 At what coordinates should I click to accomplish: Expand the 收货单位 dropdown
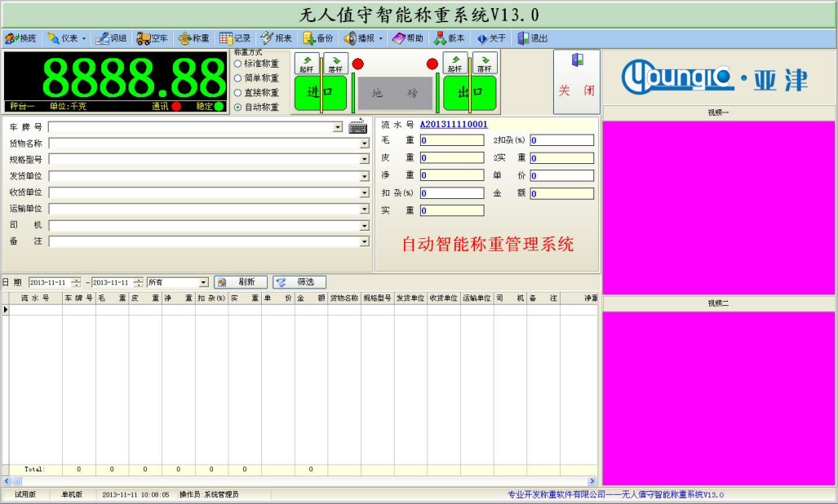[364, 192]
